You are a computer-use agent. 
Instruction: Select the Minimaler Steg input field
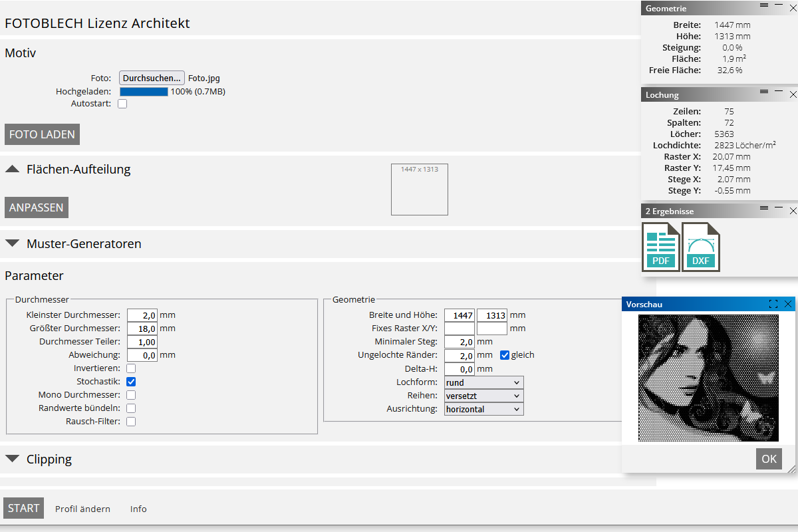tap(460, 342)
